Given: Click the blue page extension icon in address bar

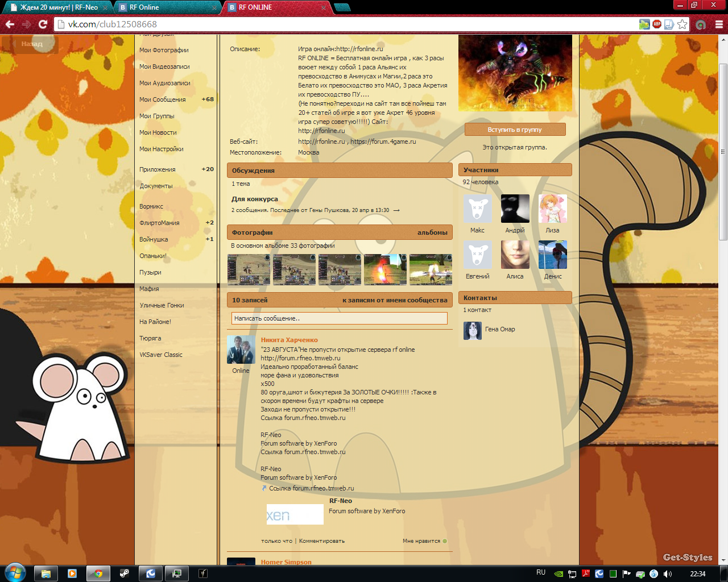Looking at the screenshot, I should pos(669,24).
